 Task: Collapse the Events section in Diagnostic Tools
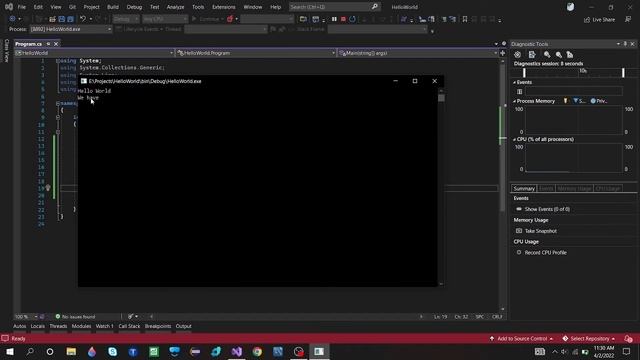click(514, 82)
